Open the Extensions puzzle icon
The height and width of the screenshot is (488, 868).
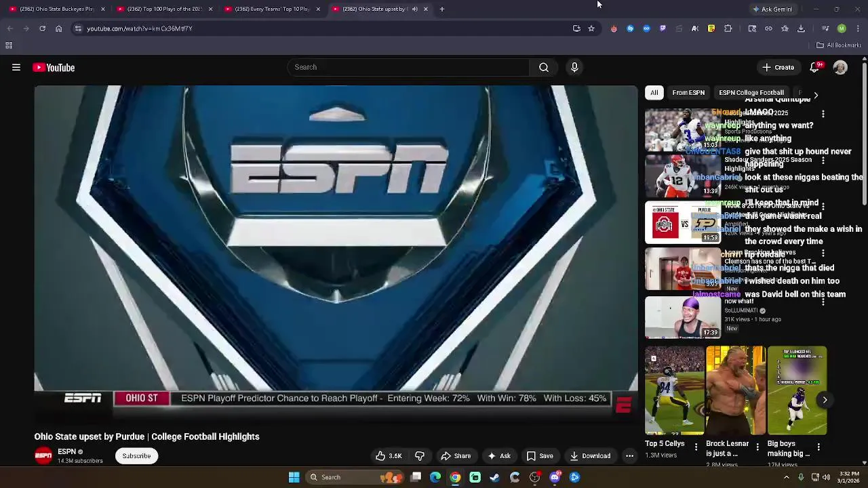coord(728,28)
